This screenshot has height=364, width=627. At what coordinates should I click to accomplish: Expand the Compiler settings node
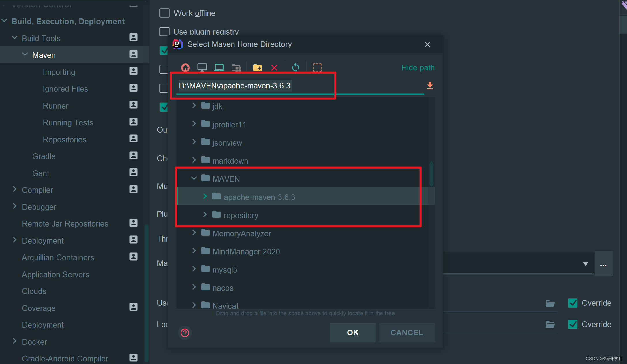pyautogui.click(x=14, y=189)
